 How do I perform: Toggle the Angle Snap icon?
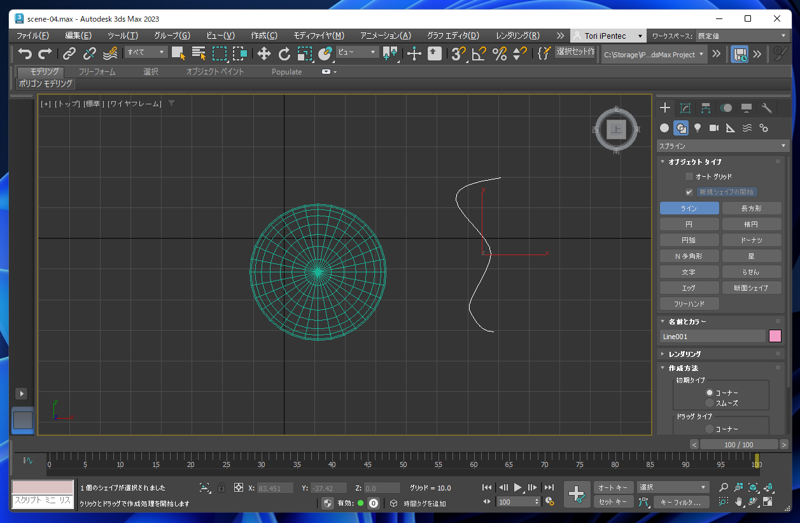click(479, 54)
